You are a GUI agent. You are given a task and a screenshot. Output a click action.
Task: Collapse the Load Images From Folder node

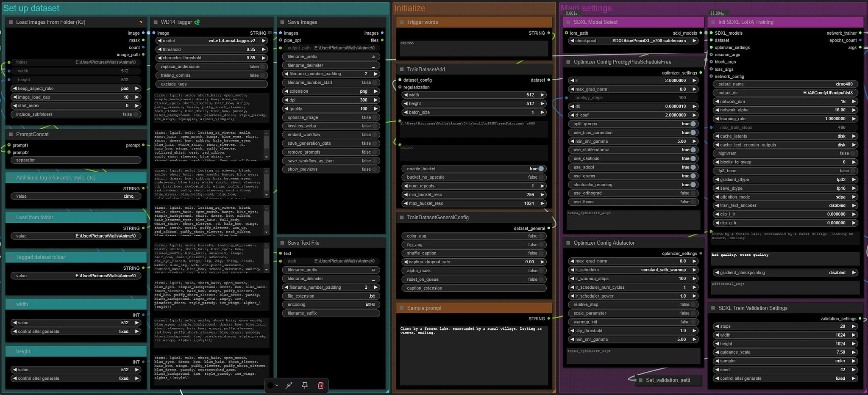[11, 22]
